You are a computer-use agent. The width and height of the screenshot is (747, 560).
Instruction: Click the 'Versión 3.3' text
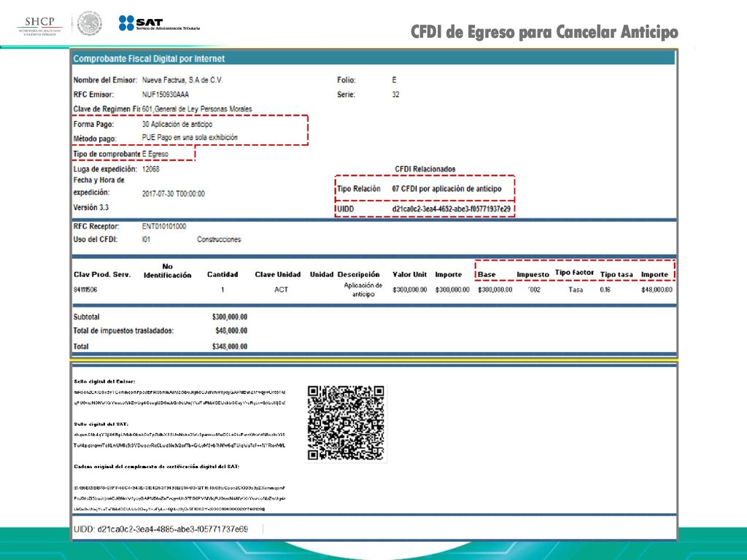point(90,207)
